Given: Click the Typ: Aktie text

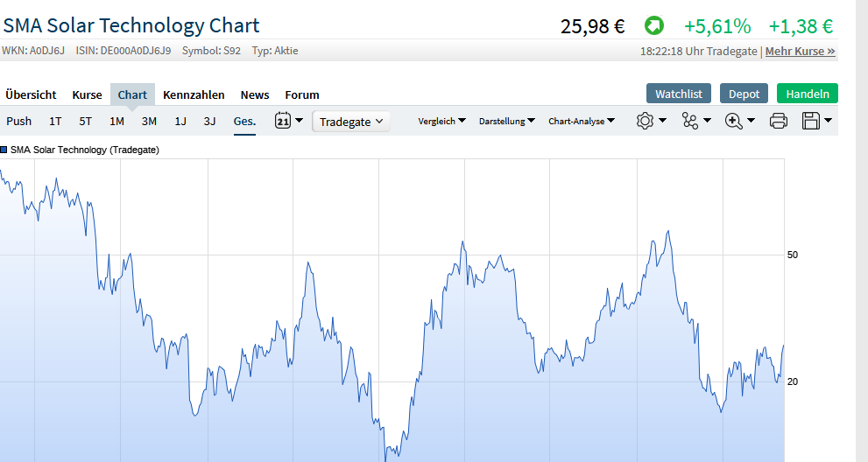Looking at the screenshot, I should (x=275, y=51).
